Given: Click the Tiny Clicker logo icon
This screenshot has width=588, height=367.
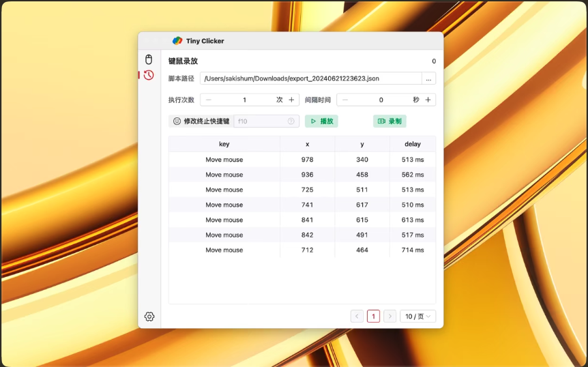Looking at the screenshot, I should click(177, 41).
